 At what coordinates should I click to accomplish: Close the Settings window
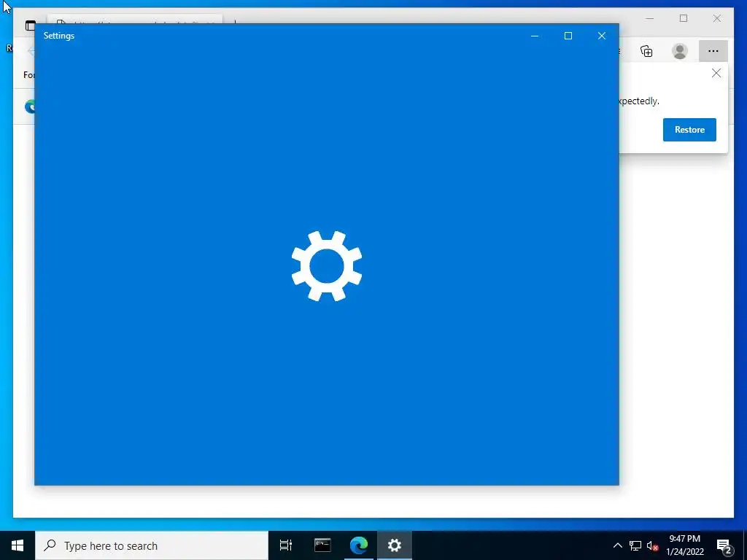602,36
